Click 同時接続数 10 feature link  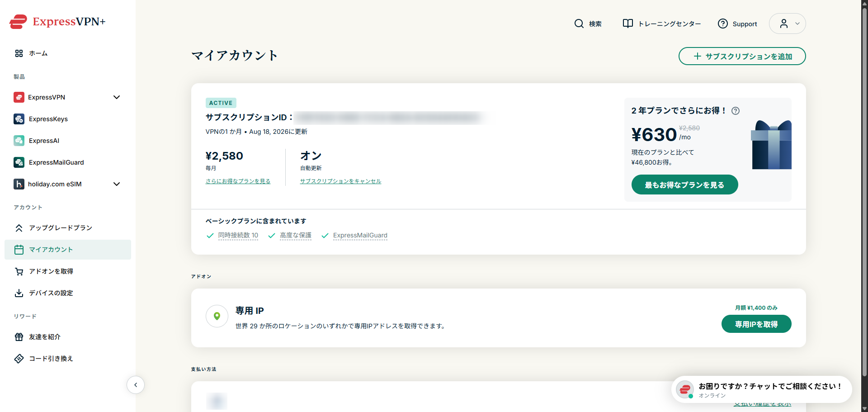238,235
